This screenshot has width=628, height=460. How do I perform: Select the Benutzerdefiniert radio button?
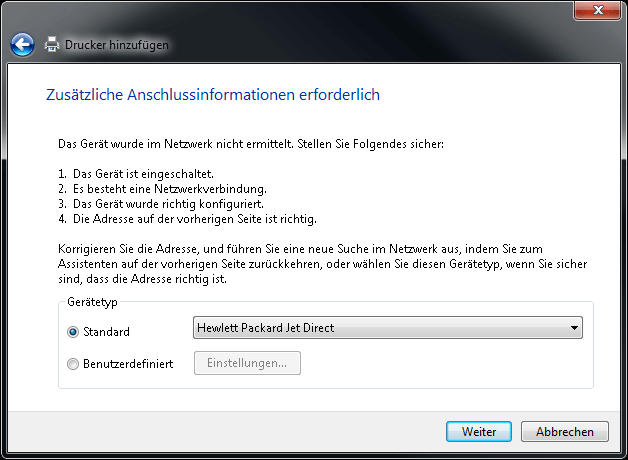click(x=73, y=364)
